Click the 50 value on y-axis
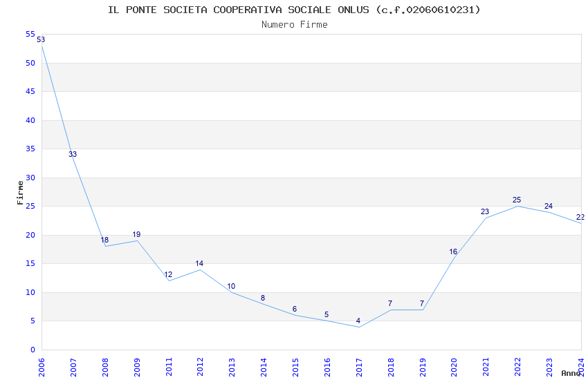This screenshot has height=380, width=588. [30, 63]
